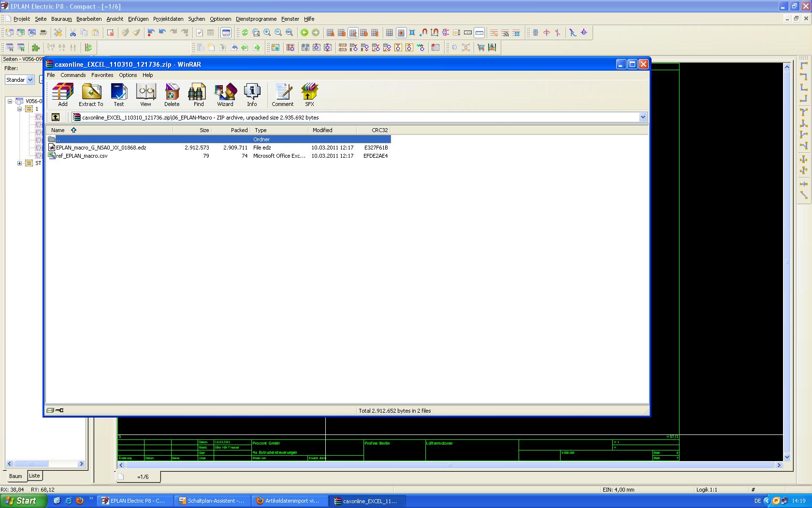This screenshot has width=812, height=508.
Task: Click the shopping cart icon in EPLAN toolbar
Action: pyautogui.click(x=481, y=47)
